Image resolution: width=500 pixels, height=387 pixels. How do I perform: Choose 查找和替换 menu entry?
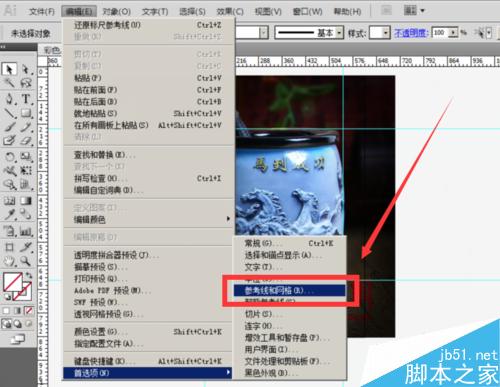(149, 155)
